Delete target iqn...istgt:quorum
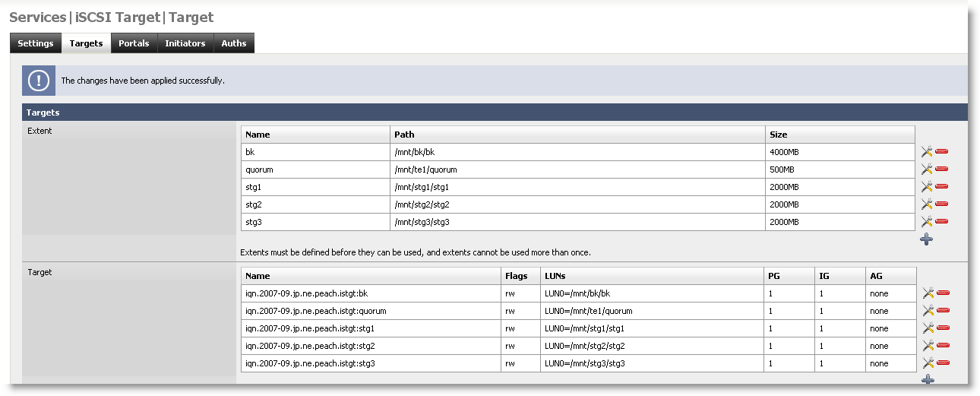The width and height of the screenshot is (980, 396). click(x=943, y=311)
